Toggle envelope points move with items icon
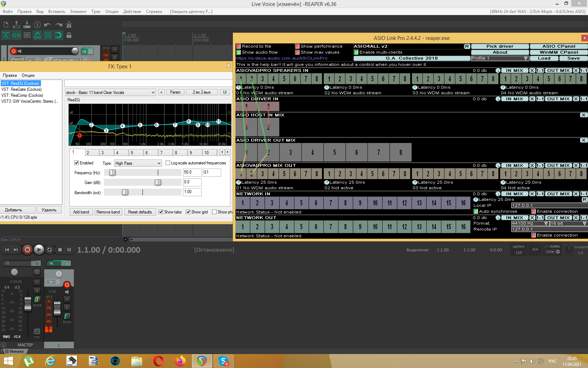Screen dimensions: 588x368 tap(37, 35)
